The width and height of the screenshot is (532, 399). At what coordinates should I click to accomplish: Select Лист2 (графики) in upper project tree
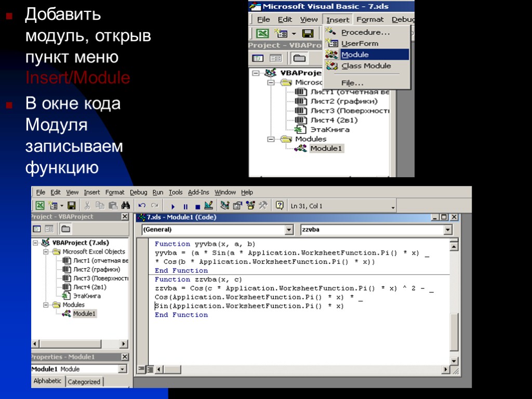click(344, 101)
